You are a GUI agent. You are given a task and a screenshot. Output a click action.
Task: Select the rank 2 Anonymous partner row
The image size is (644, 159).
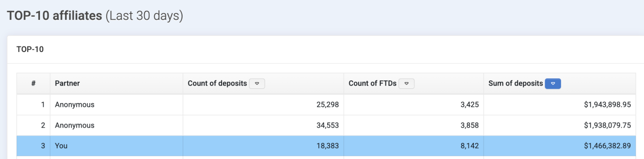[x=74, y=125]
